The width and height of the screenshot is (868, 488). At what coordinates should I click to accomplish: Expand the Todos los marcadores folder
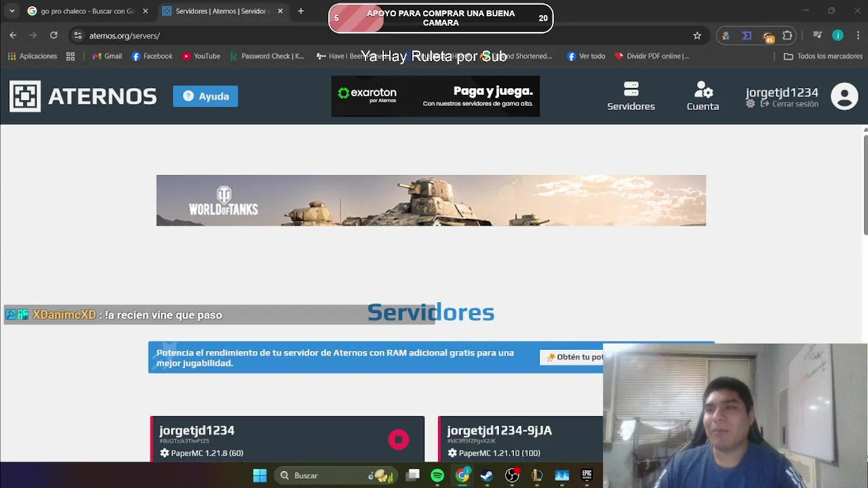[x=823, y=56]
